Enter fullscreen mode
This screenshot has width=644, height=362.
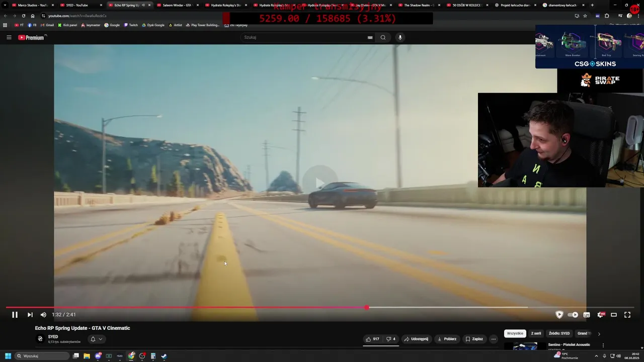[x=627, y=315]
